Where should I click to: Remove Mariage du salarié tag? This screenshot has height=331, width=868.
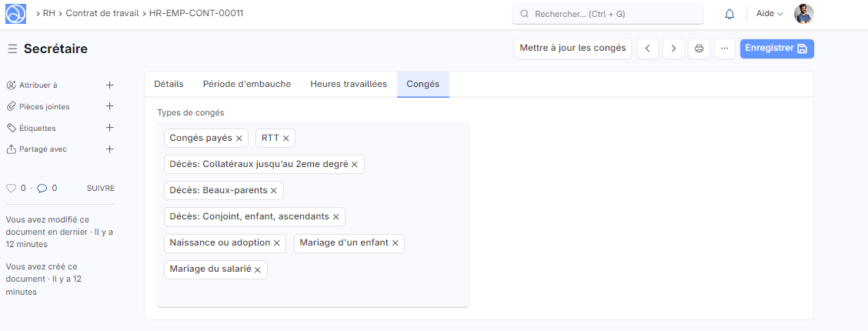(258, 270)
